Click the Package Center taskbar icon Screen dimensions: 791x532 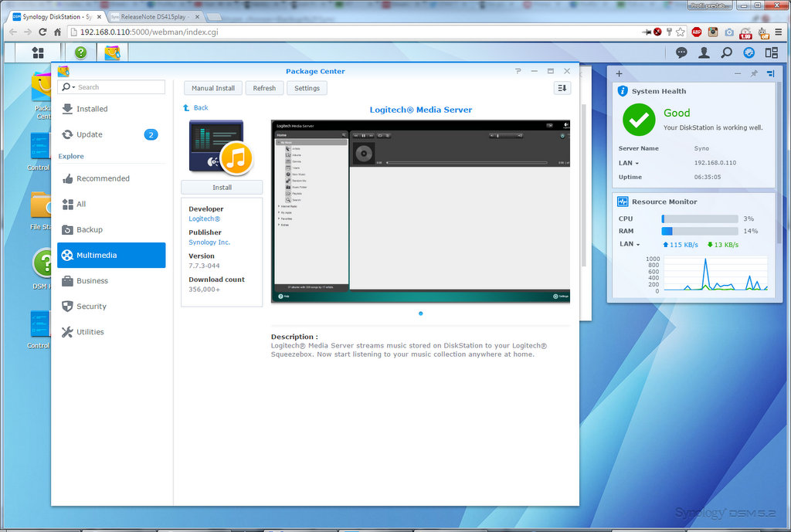point(113,53)
